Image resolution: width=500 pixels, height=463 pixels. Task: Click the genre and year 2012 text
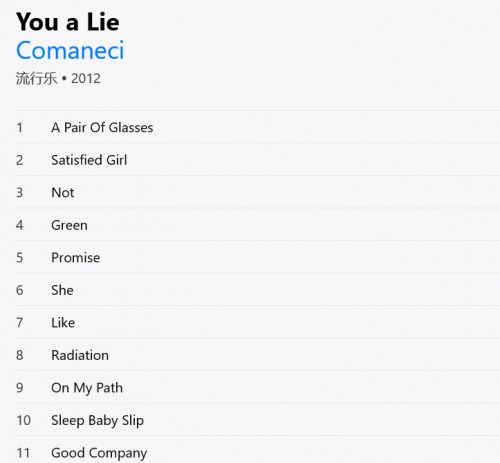[x=58, y=79]
